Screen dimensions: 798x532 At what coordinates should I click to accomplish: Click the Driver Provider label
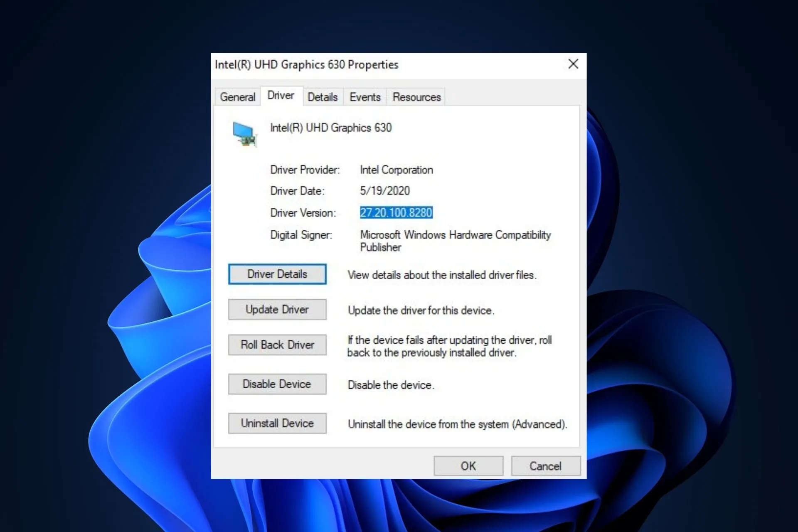305,170
